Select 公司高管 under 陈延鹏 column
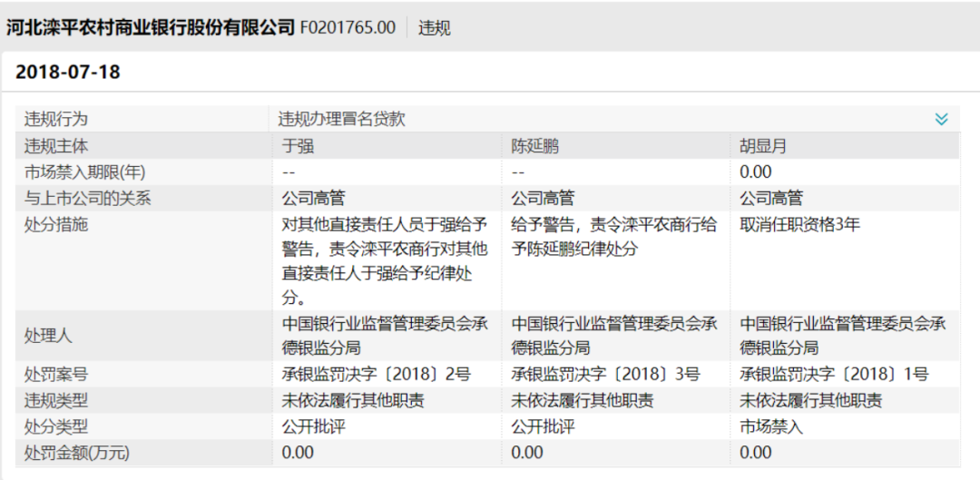Screen dimensions: 980x480 click(x=543, y=198)
